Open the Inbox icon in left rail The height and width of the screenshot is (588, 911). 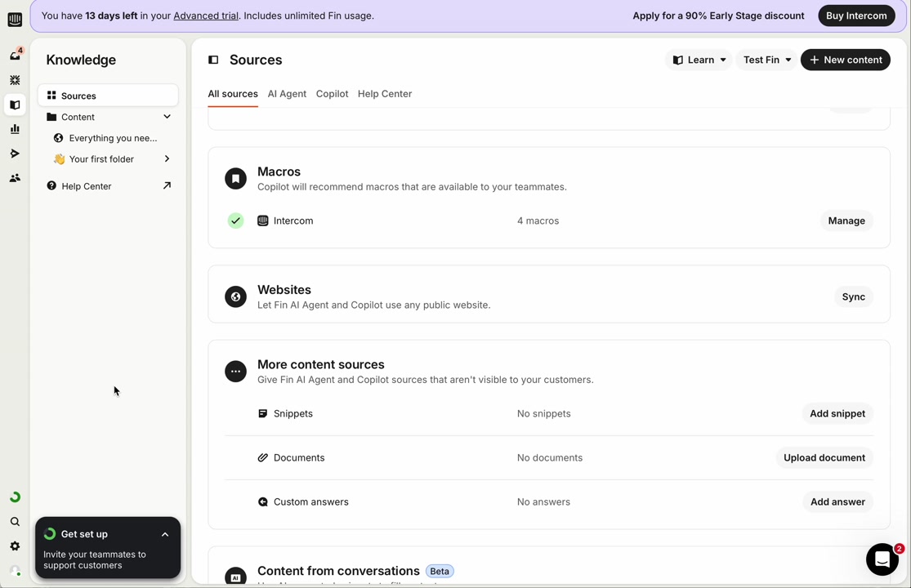[x=15, y=56]
